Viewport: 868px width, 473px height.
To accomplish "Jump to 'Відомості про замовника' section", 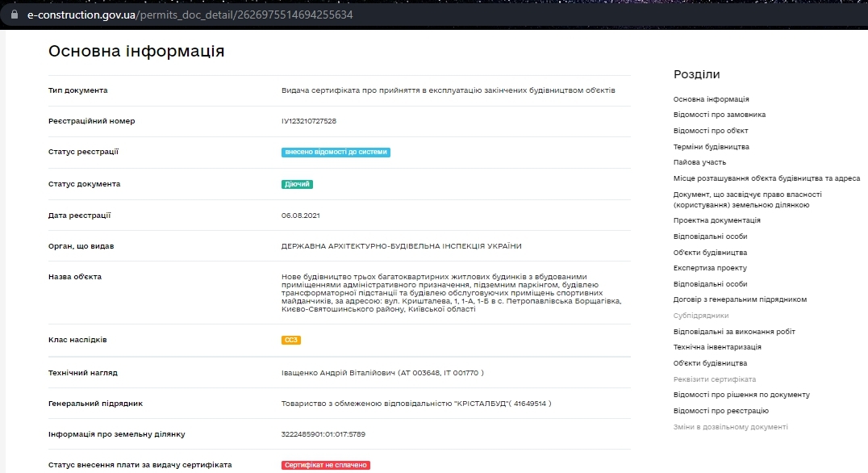I will coord(719,115).
